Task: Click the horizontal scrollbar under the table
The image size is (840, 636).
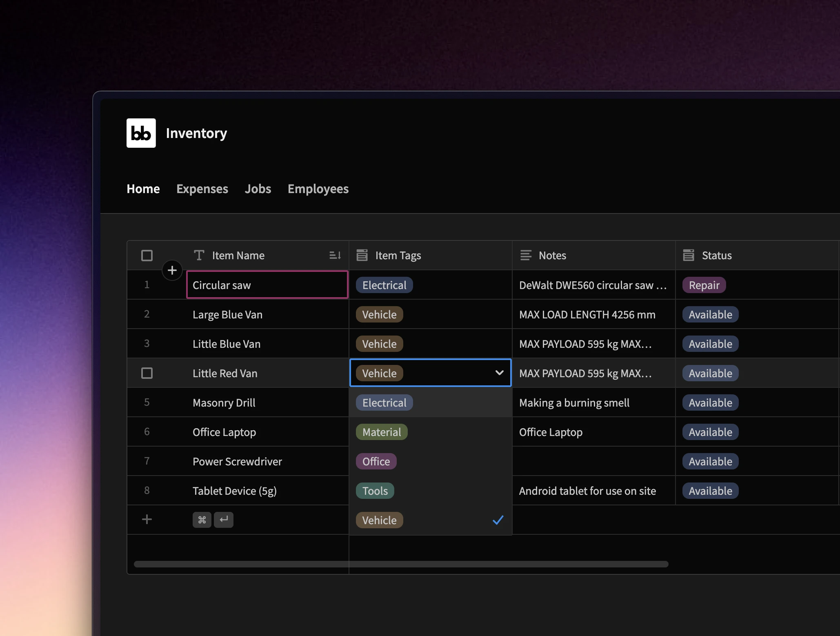Action: (401, 564)
